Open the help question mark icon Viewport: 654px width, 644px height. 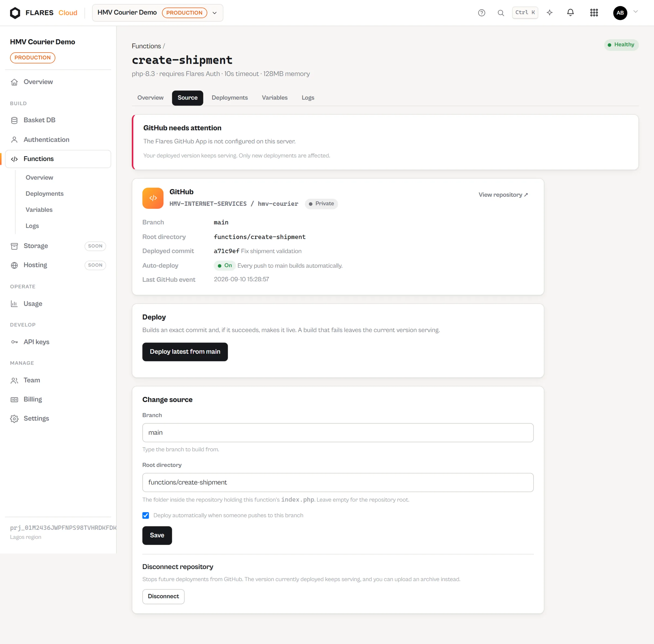482,13
